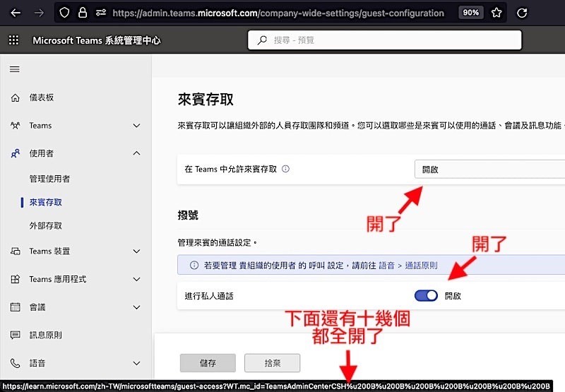This screenshot has width=565, height=392.
Task: Click the 管理來賓的通話設定 text
Action: pos(217,243)
